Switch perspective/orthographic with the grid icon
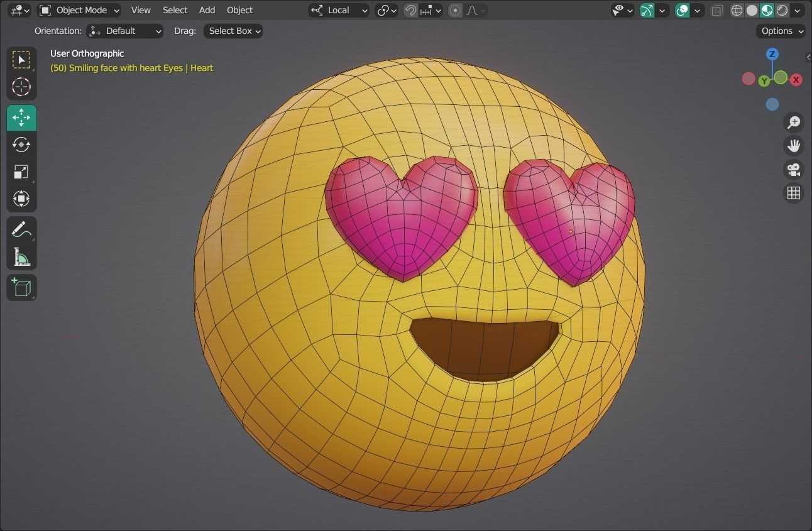 794,192
